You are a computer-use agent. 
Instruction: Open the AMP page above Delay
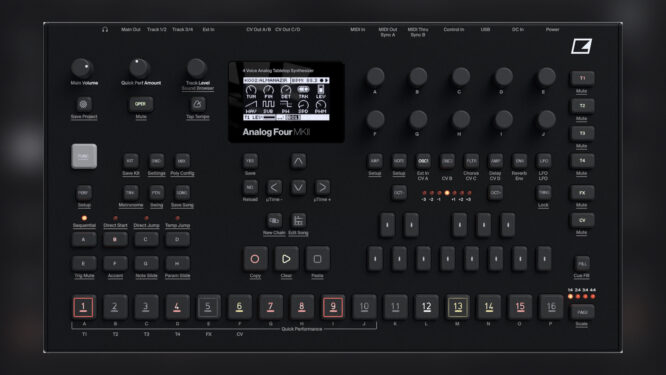click(x=496, y=161)
